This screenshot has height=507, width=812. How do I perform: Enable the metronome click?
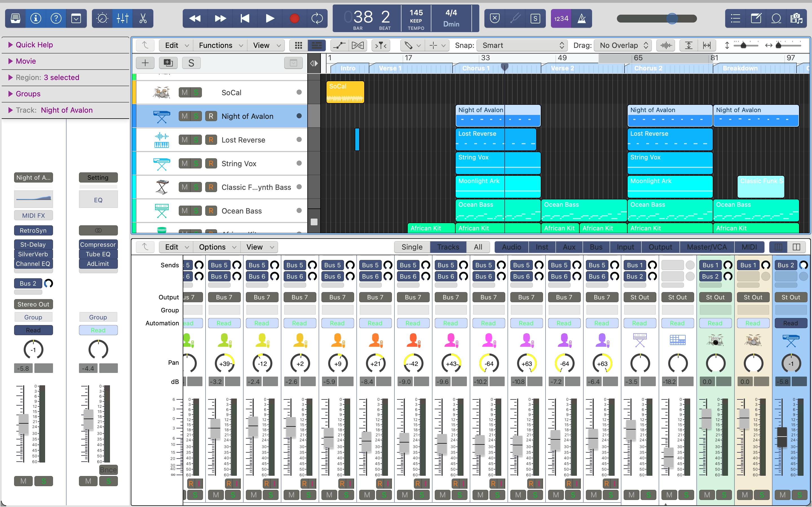(581, 18)
